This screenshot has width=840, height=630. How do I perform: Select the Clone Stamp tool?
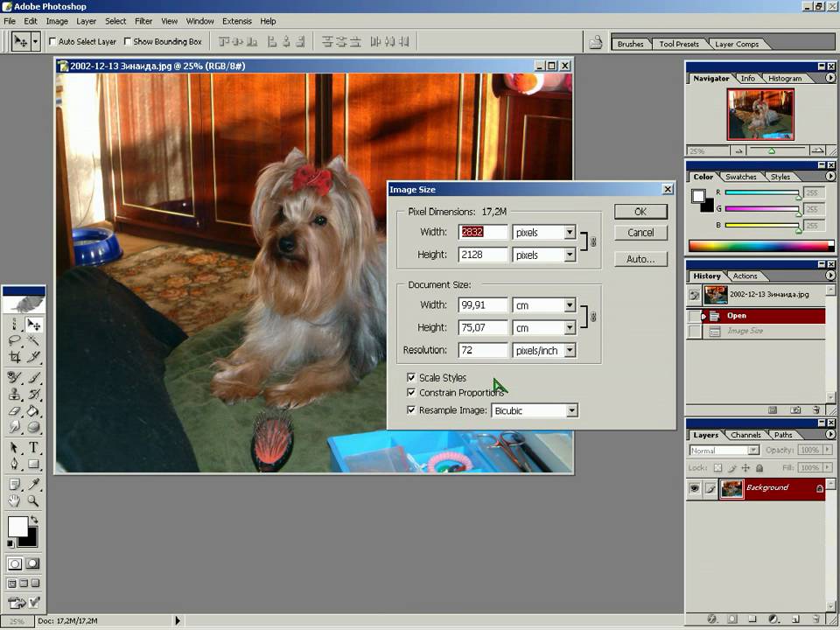tap(15, 395)
